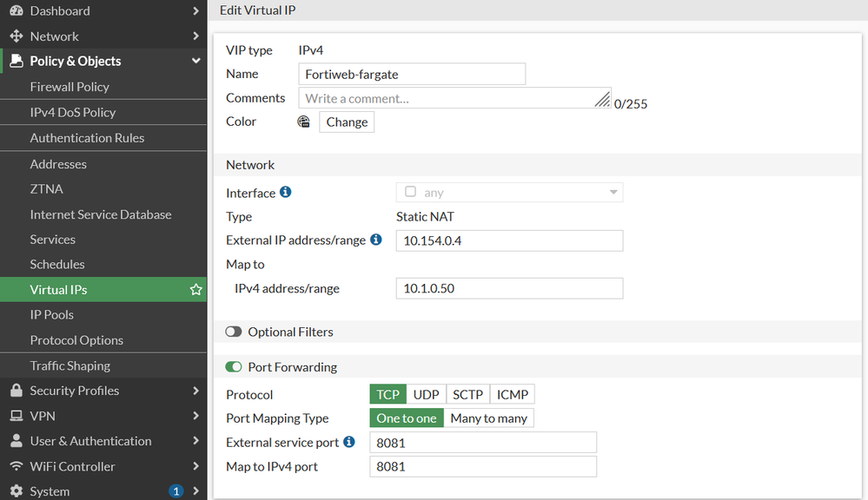
Task: Click the info icon beside External IP address/range
Action: point(376,240)
